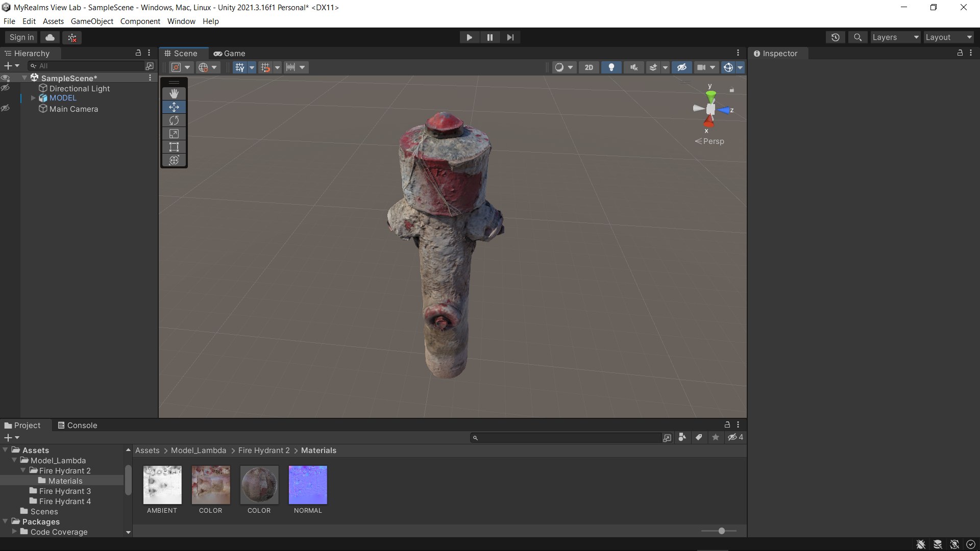Viewport: 980px width, 551px height.
Task: Collapse the Fire Hydrant 2 folder
Action: [23, 470]
